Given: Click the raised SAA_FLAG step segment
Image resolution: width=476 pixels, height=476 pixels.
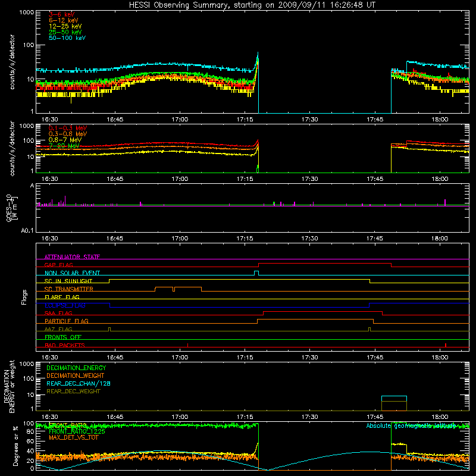Looking at the screenshot, I should [322, 311].
